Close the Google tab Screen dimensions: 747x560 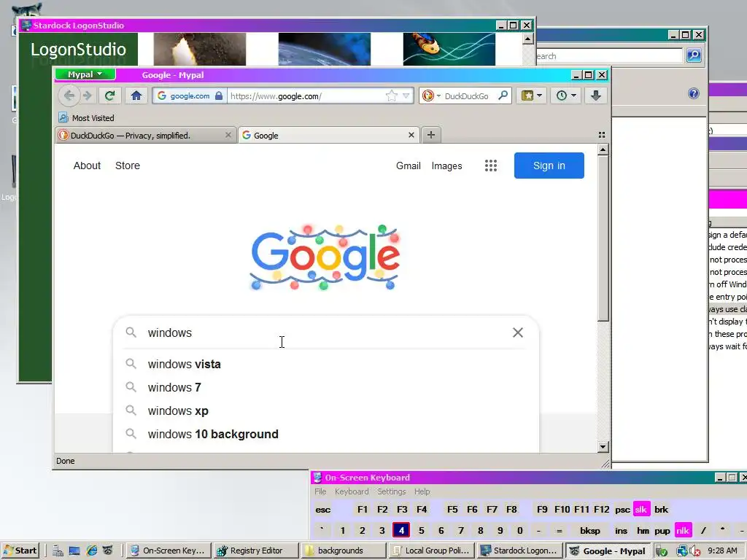(x=411, y=135)
